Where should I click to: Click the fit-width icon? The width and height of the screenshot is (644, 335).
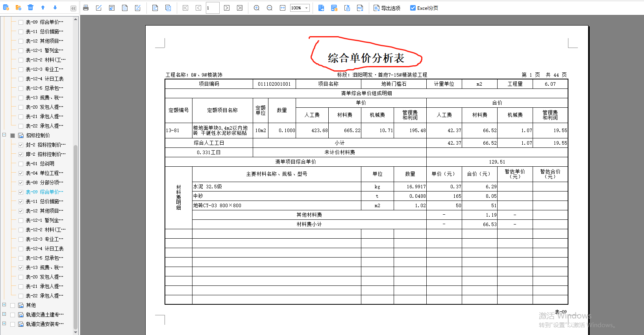coord(283,8)
